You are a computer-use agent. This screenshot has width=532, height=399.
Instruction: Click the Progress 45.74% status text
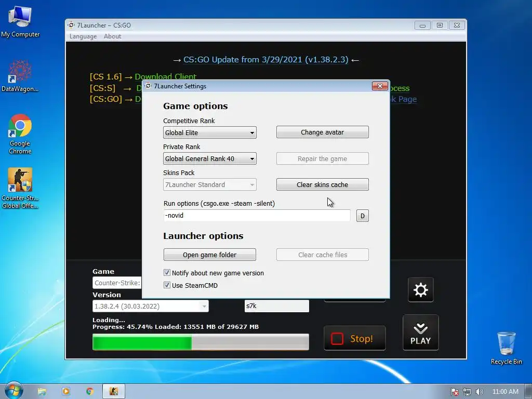pyautogui.click(x=176, y=327)
